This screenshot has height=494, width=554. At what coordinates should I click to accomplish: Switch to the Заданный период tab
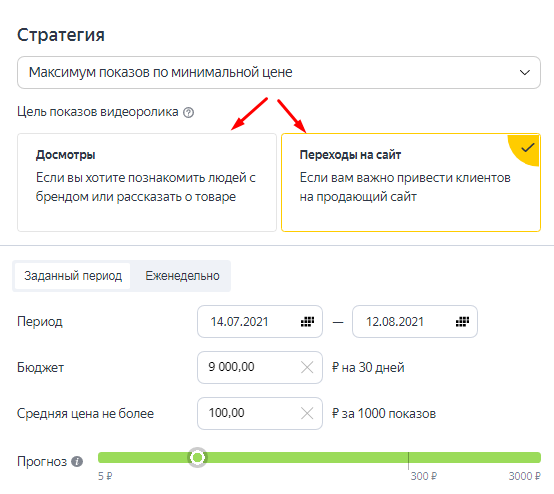[73, 276]
